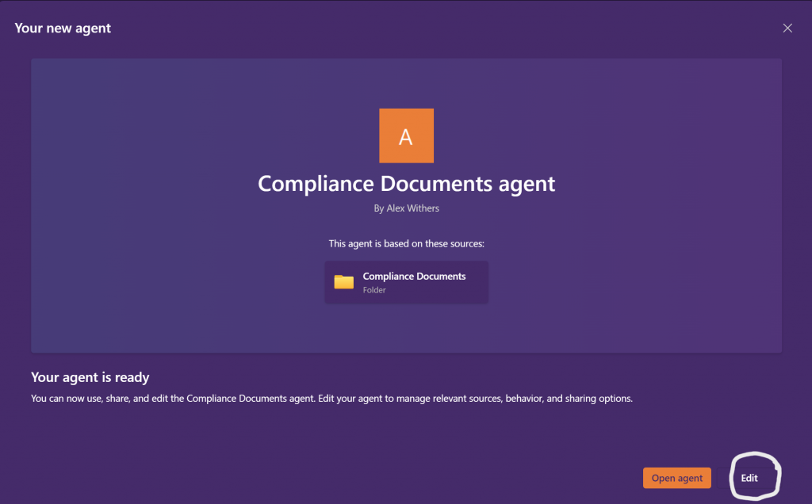The height and width of the screenshot is (504, 812).
Task: Click the yellow folder icon
Action: pos(343,282)
